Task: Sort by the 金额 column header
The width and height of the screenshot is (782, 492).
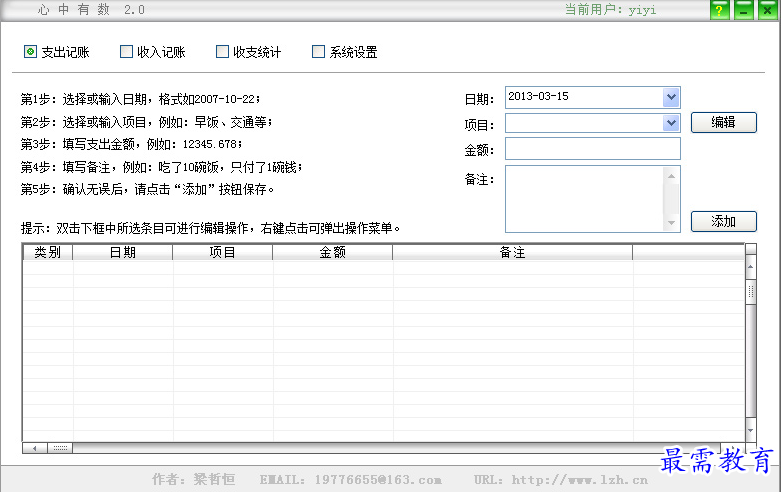Action: (x=333, y=252)
